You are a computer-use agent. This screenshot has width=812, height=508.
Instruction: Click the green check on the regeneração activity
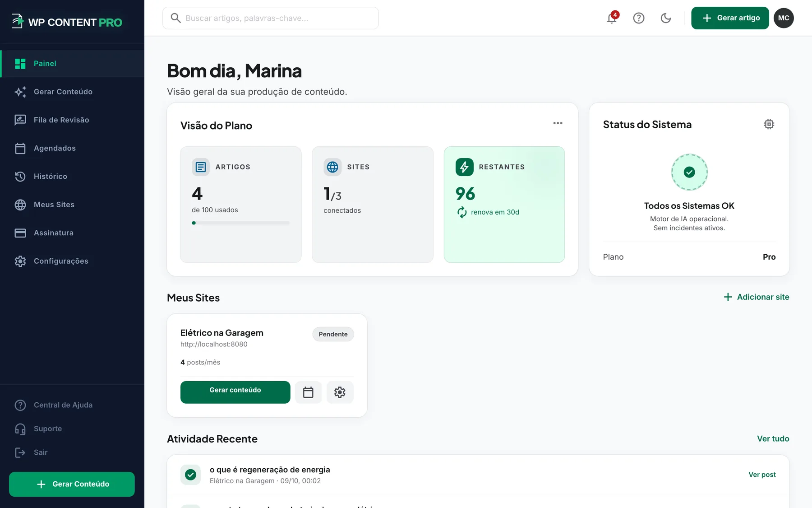pyautogui.click(x=190, y=475)
